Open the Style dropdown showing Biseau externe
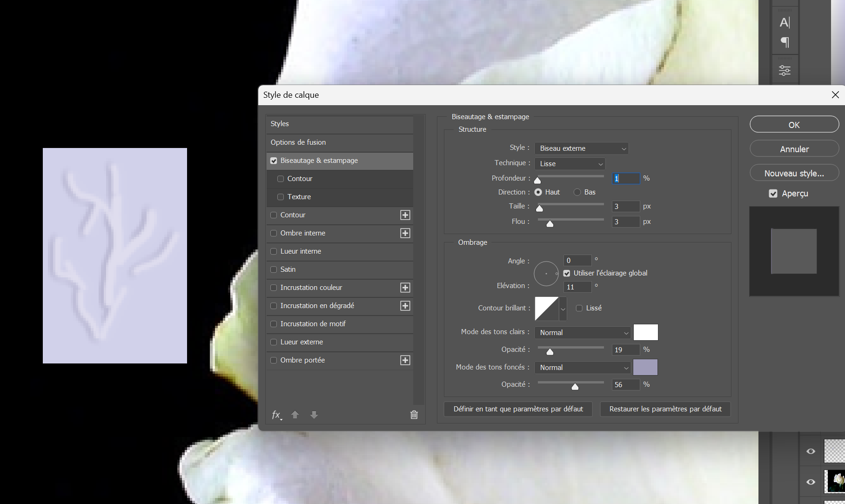This screenshot has height=504, width=845. (x=581, y=148)
